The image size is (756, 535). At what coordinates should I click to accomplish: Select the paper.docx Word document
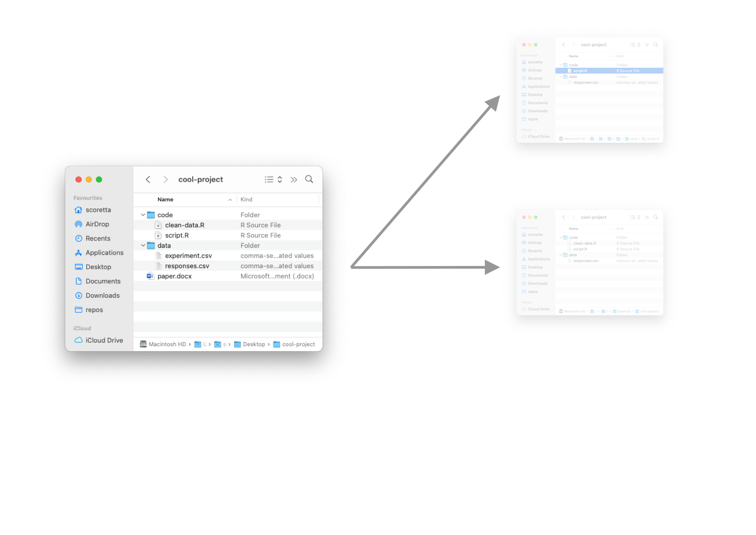(x=174, y=276)
